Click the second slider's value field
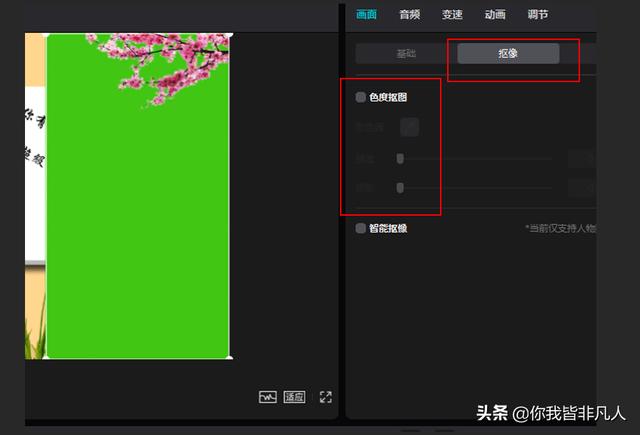The width and height of the screenshot is (640, 435). [x=582, y=188]
